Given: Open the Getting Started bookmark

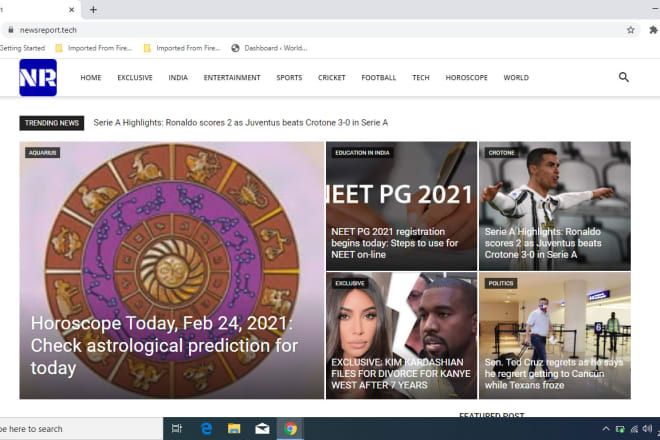Looking at the screenshot, I should [22, 48].
